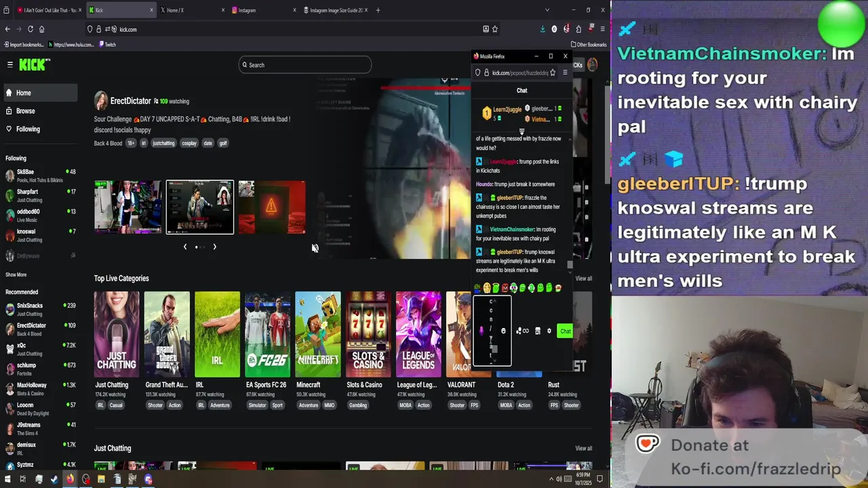This screenshot has height=488, width=868.
Task: Switch to the Instagram browser tab
Action: click(x=263, y=10)
